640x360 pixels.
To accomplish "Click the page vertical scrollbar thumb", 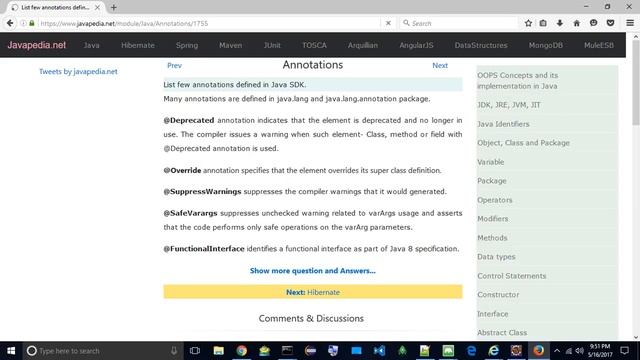I will (x=636, y=83).
